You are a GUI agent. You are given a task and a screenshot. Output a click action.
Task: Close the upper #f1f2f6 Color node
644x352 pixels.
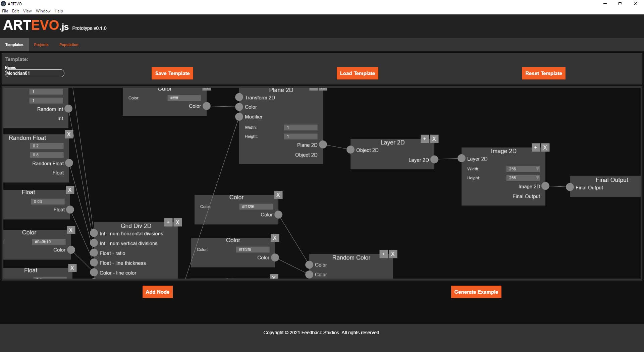(x=278, y=195)
